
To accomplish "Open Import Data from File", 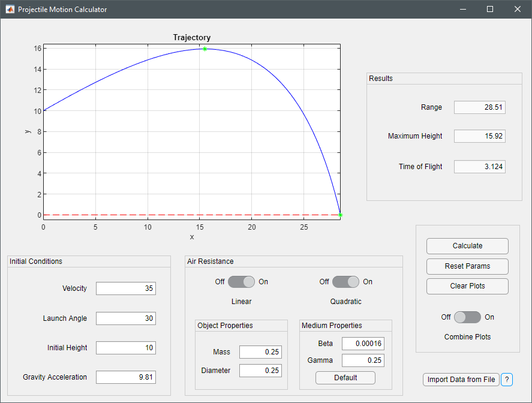I will (x=461, y=380).
